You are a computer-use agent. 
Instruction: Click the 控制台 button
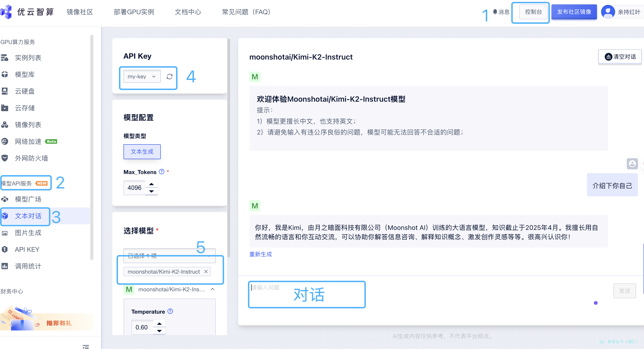533,12
